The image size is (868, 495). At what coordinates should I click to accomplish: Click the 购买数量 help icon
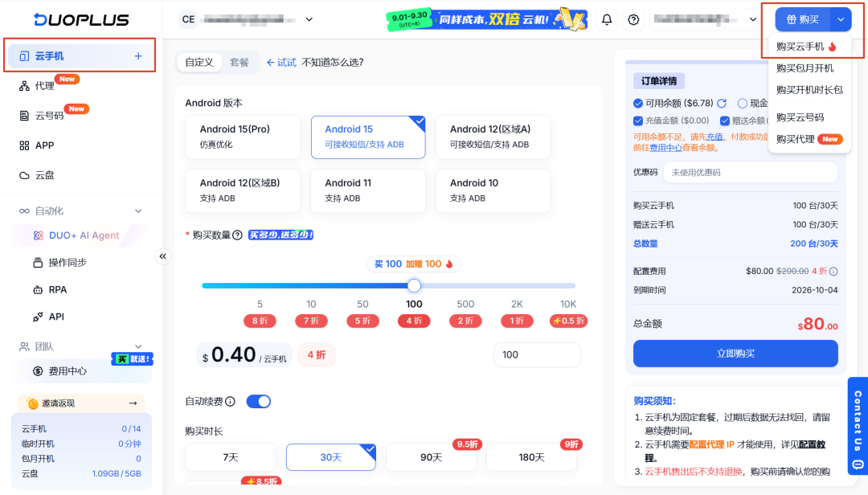237,235
